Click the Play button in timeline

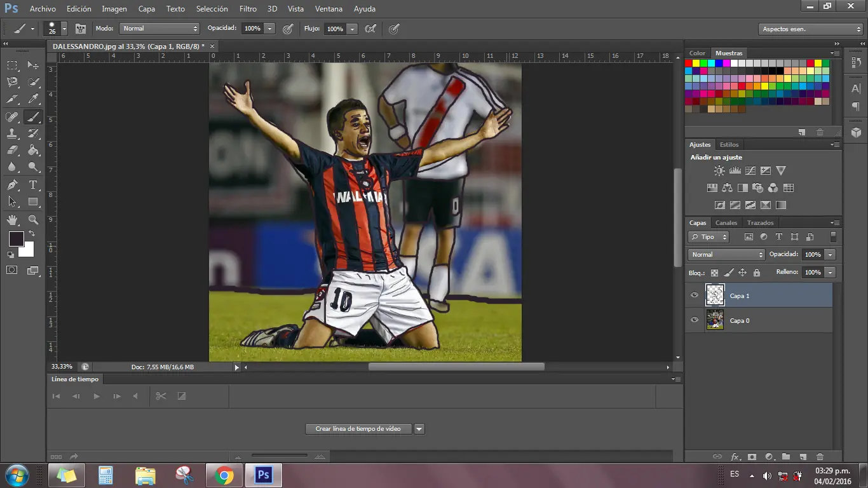[97, 396]
